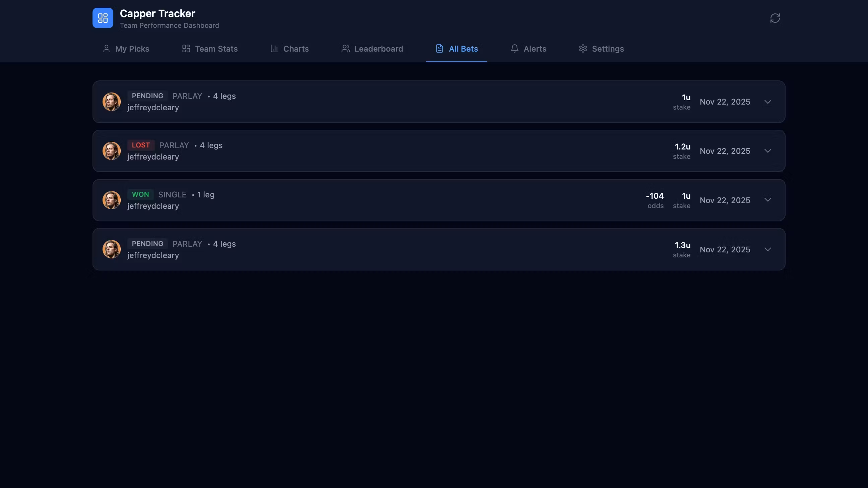
Task: Click the grid icon beside Team Stats
Action: click(186, 49)
